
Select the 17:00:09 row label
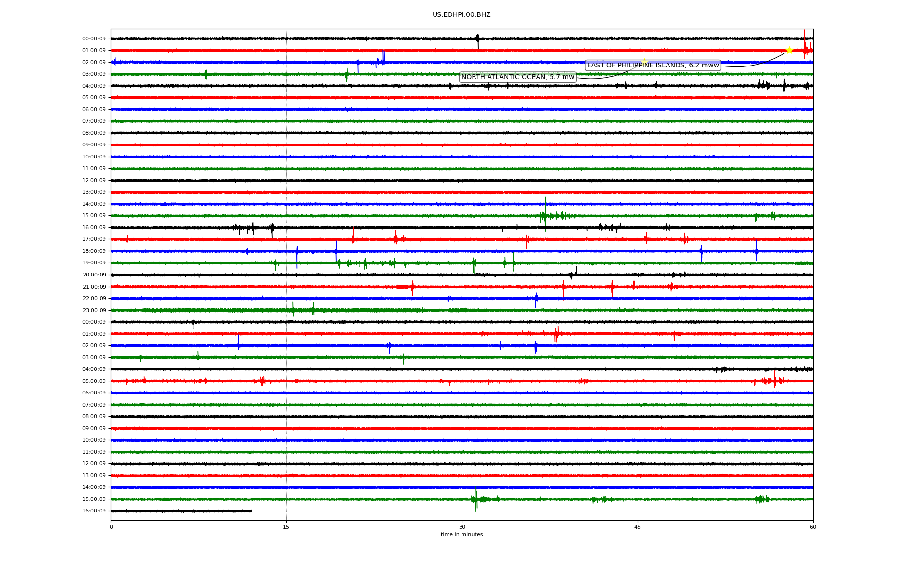pyautogui.click(x=94, y=239)
